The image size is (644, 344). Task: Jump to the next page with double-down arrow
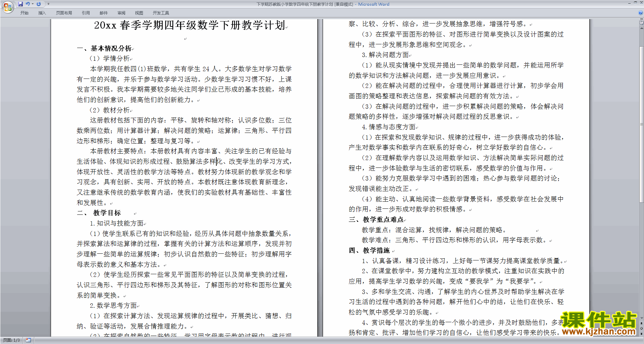tap(642, 334)
